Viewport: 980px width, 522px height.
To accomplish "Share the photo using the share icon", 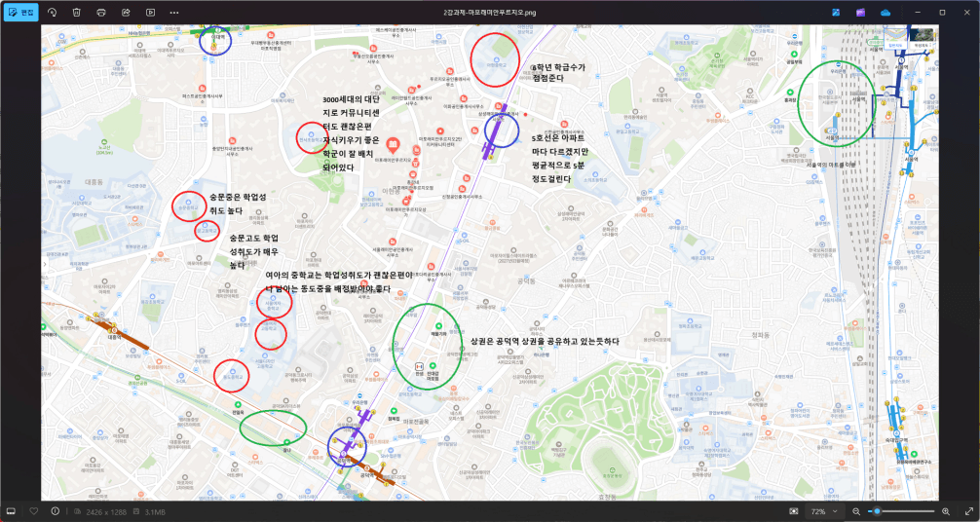I will click(126, 12).
